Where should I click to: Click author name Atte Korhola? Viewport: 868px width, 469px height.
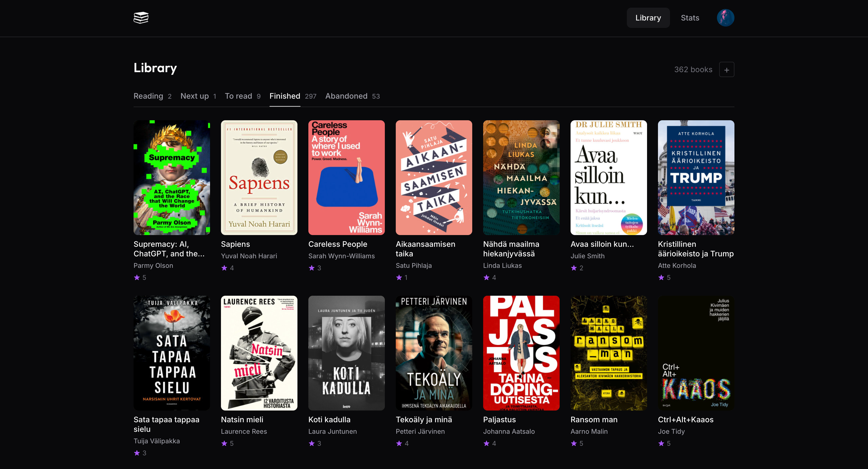pos(677,265)
